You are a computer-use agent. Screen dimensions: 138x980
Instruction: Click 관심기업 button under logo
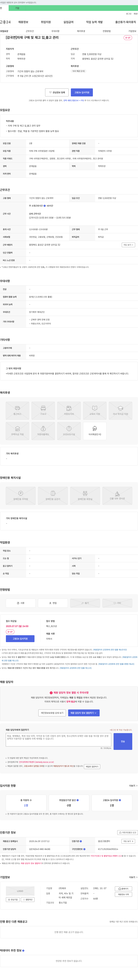(x=13, y=900)
